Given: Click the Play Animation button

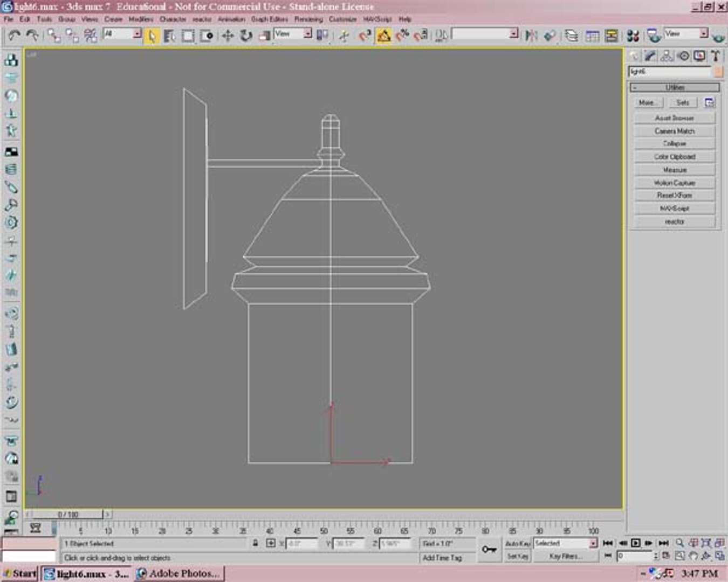Looking at the screenshot, I should 635,543.
